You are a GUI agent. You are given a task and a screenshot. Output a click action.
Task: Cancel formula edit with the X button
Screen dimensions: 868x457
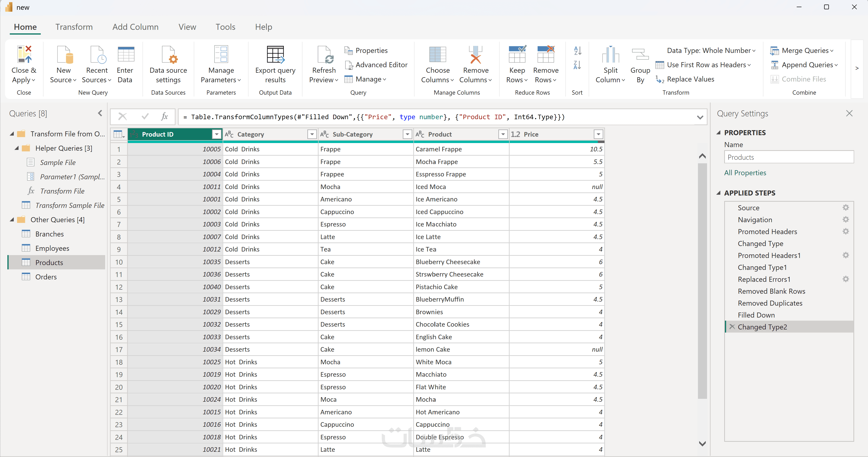(x=123, y=117)
